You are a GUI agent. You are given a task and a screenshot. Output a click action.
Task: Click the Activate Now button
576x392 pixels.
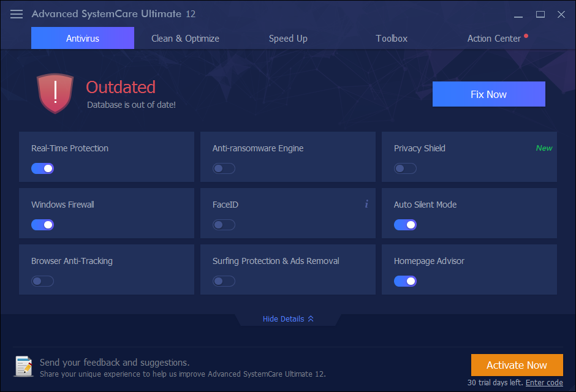pos(517,365)
